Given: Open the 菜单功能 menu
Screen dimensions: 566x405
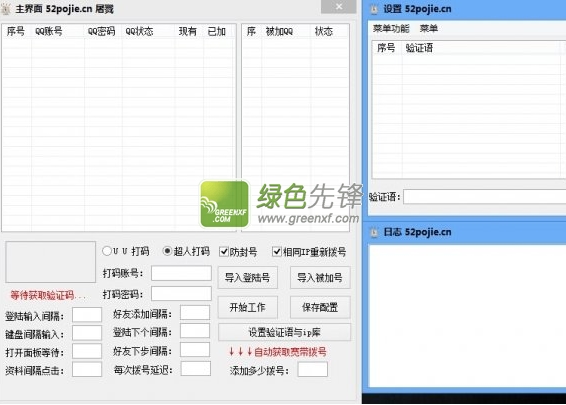Looking at the screenshot, I should click(391, 29).
